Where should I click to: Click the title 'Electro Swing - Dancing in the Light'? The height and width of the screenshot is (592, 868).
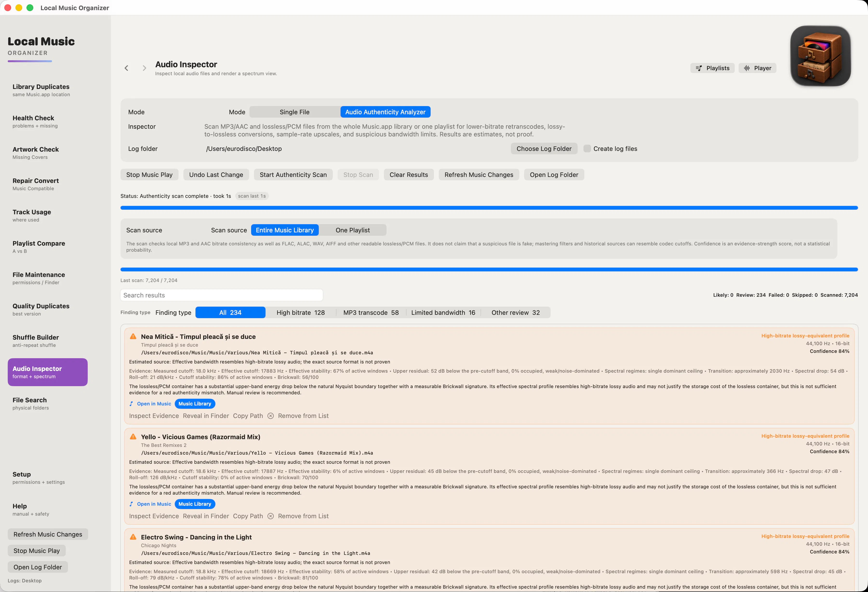pyautogui.click(x=196, y=537)
